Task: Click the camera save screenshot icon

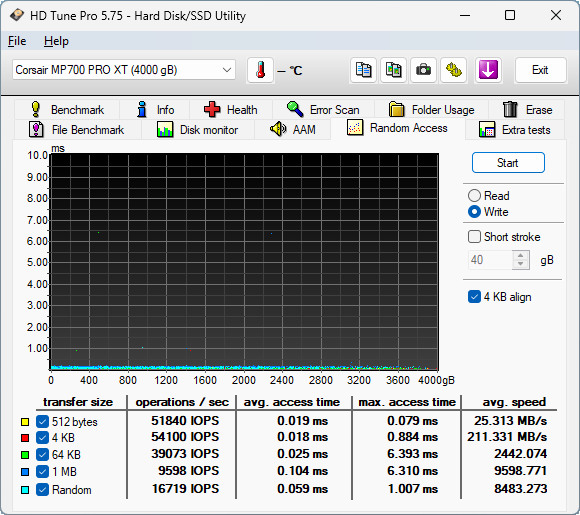Action: tap(423, 70)
